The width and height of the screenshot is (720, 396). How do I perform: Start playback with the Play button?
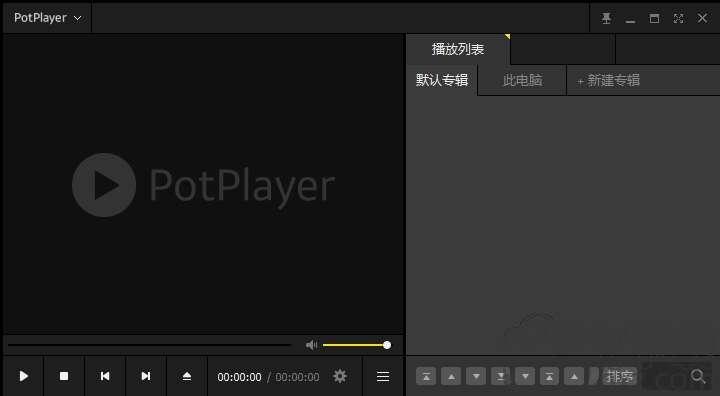point(23,376)
